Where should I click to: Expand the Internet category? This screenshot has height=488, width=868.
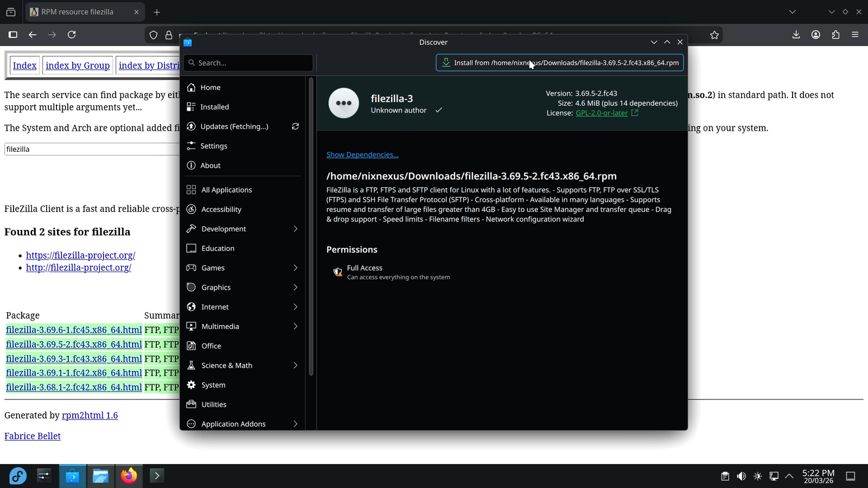[295, 307]
